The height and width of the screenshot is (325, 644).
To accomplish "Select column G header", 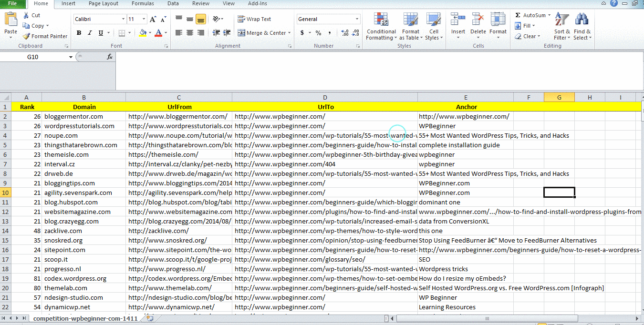I will (559, 97).
